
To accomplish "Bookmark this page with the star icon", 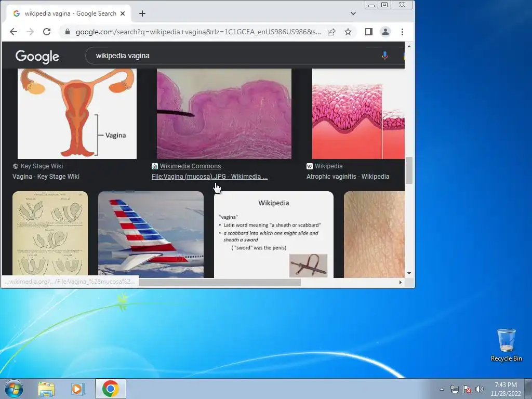I will coord(348,32).
